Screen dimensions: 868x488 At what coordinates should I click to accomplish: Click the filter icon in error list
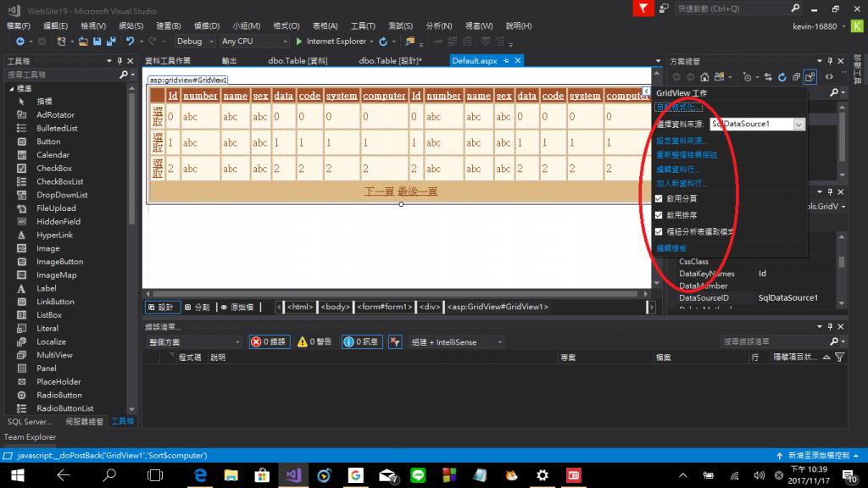click(x=840, y=358)
